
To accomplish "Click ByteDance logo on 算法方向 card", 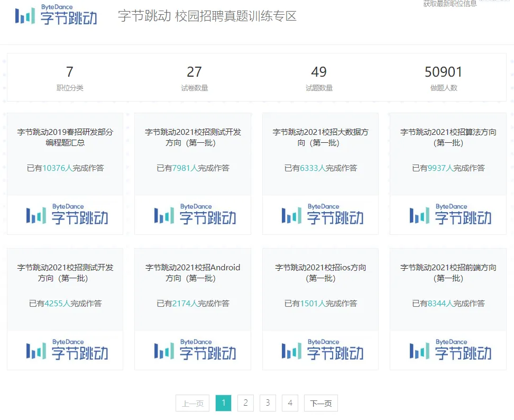I will (x=450, y=214).
